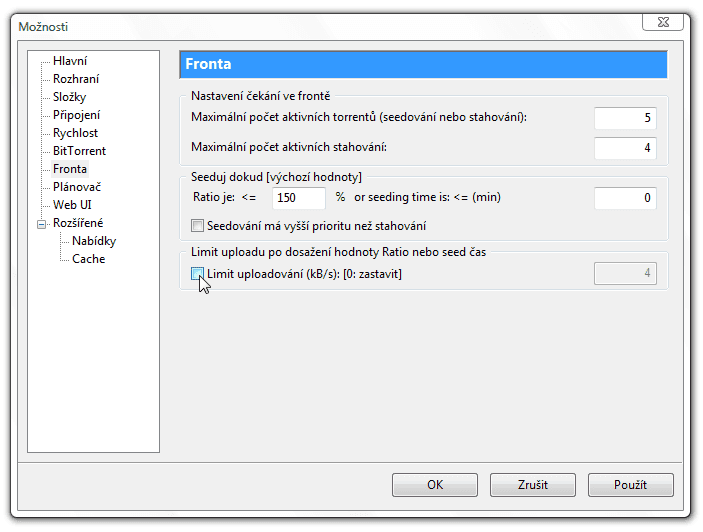
Task: Go to the Složky settings page
Action: pos(69,97)
